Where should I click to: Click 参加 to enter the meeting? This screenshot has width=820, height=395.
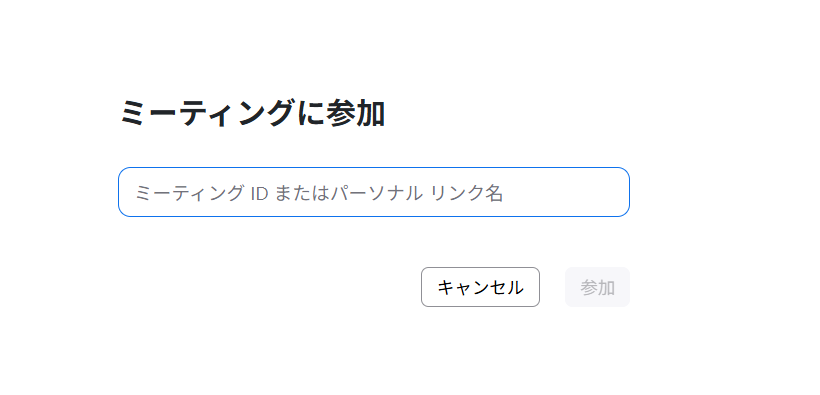point(597,287)
